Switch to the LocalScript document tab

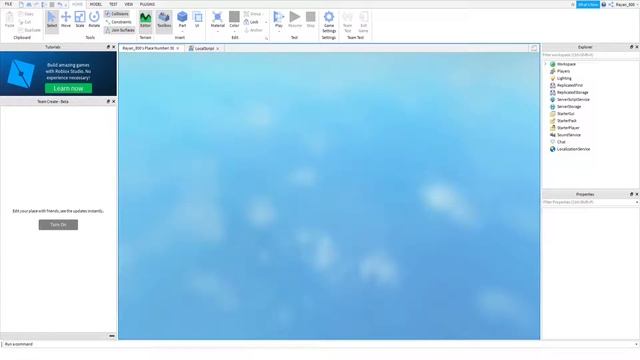pyautogui.click(x=204, y=48)
